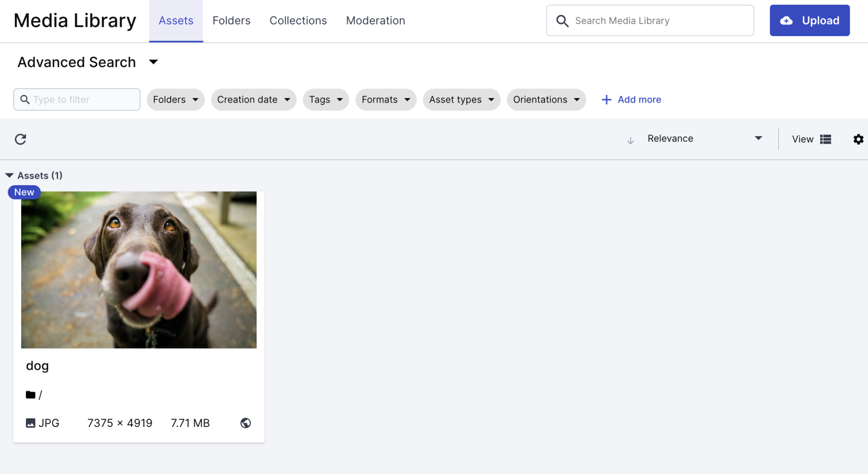The height and width of the screenshot is (474, 868).
Task: Click the globe public access icon
Action: tap(245, 423)
